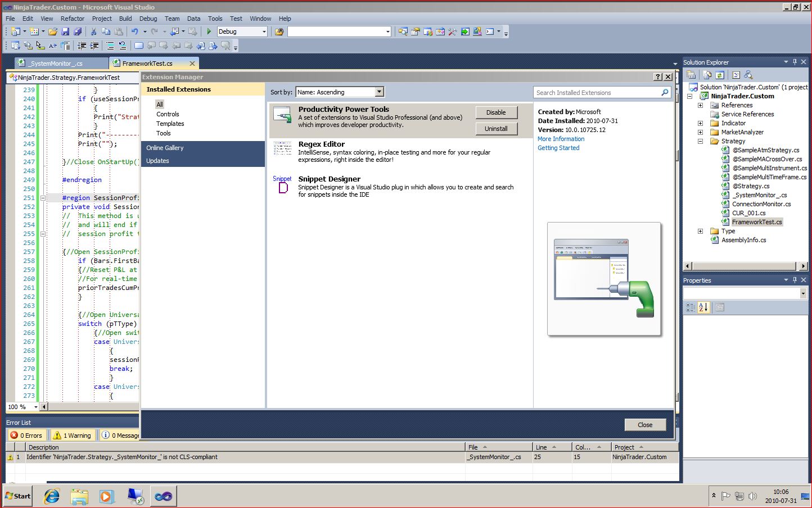Open the Tools menu
812x508 pixels.
(x=215, y=19)
